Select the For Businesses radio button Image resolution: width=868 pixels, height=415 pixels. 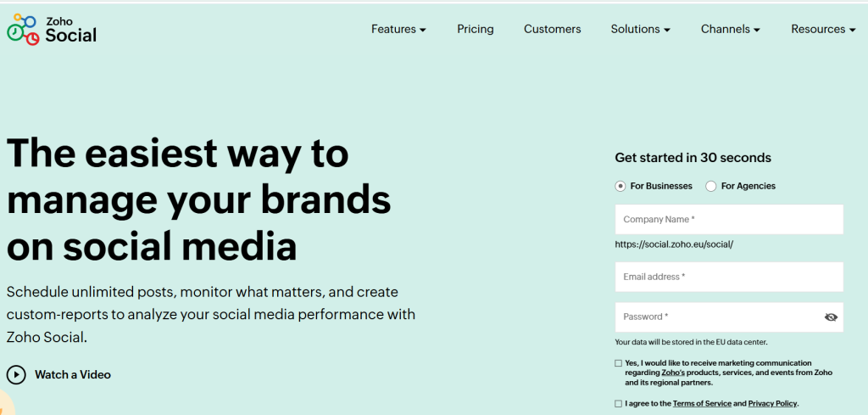point(620,186)
